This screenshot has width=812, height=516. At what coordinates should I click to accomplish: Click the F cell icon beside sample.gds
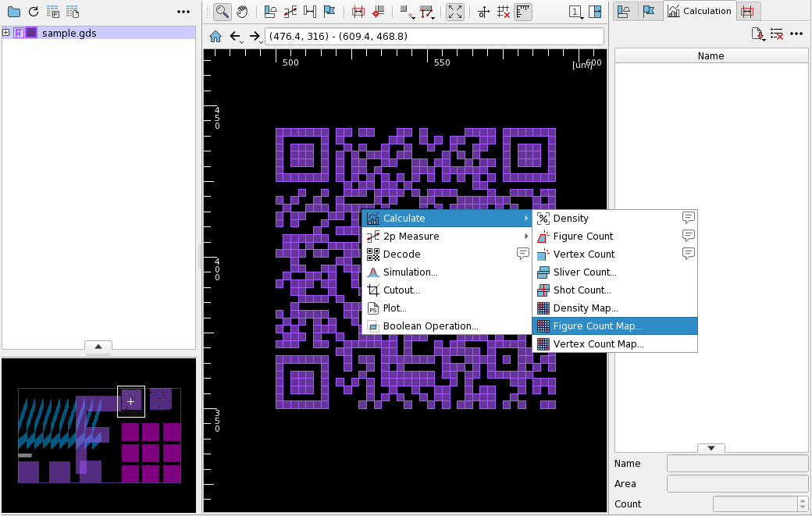tap(19, 33)
